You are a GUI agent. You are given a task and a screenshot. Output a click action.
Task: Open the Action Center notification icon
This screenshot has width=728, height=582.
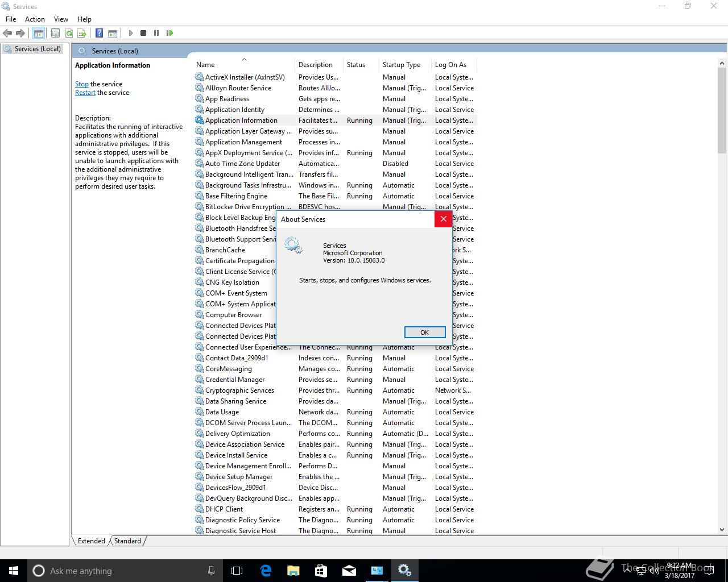[709, 571]
